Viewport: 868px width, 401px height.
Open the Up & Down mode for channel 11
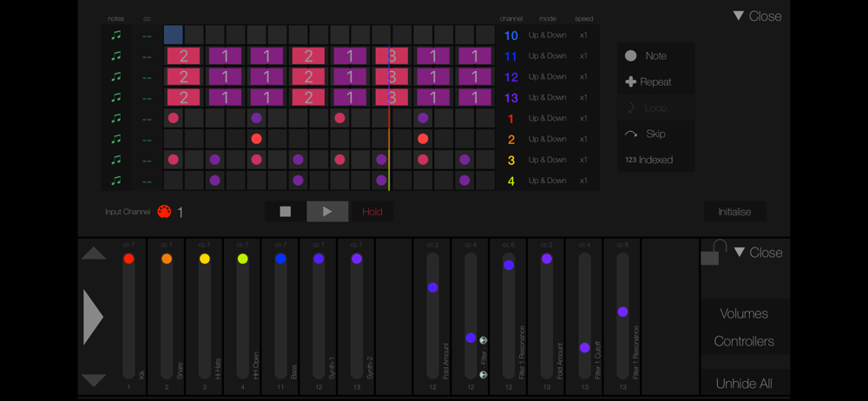(548, 56)
